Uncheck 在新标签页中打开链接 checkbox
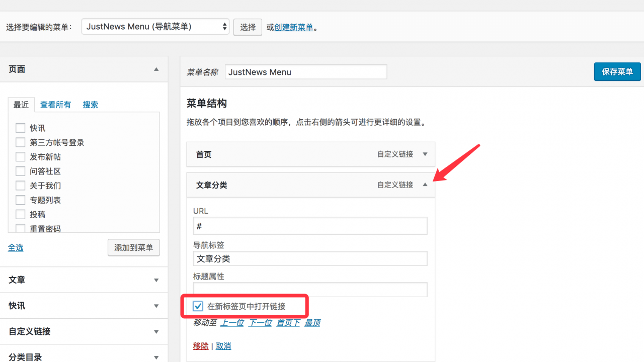The width and height of the screenshot is (644, 362). click(198, 306)
